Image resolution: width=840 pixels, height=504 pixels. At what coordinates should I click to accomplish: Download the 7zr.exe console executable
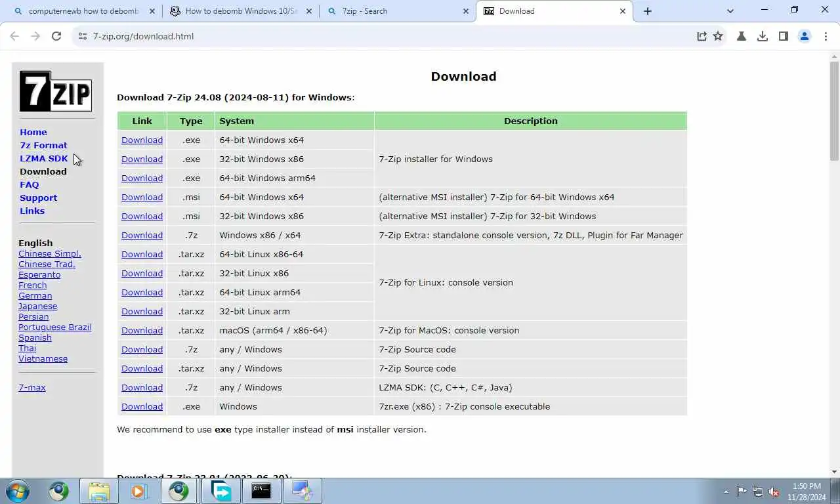[x=142, y=406]
